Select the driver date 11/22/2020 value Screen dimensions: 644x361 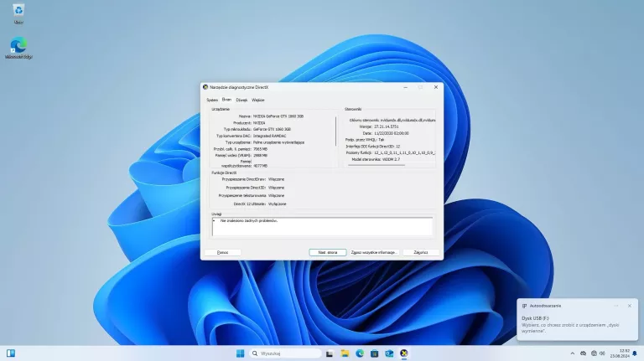point(391,133)
